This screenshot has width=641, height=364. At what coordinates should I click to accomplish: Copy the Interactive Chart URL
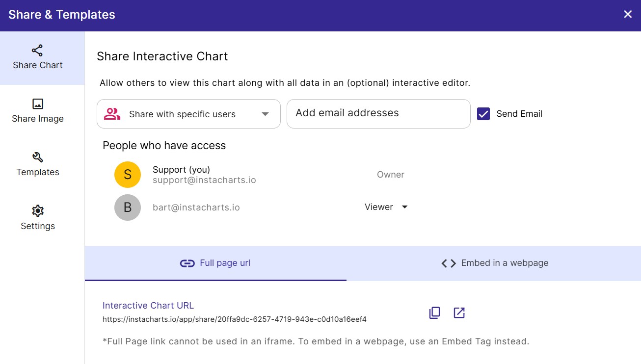[x=434, y=312]
